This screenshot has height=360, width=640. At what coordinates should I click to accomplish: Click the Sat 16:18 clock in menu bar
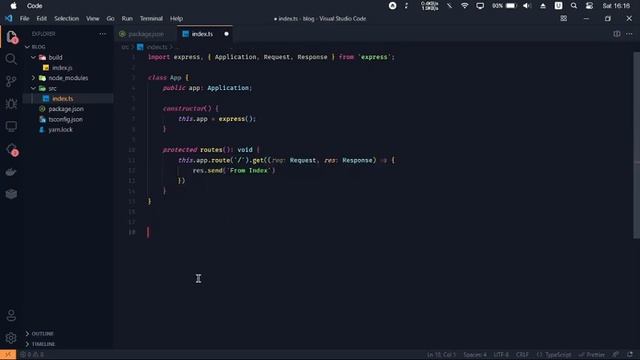point(616,6)
